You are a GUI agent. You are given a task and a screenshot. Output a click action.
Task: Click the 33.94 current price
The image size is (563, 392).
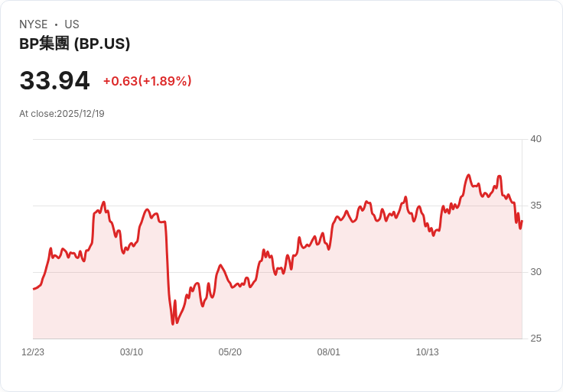pos(54,81)
